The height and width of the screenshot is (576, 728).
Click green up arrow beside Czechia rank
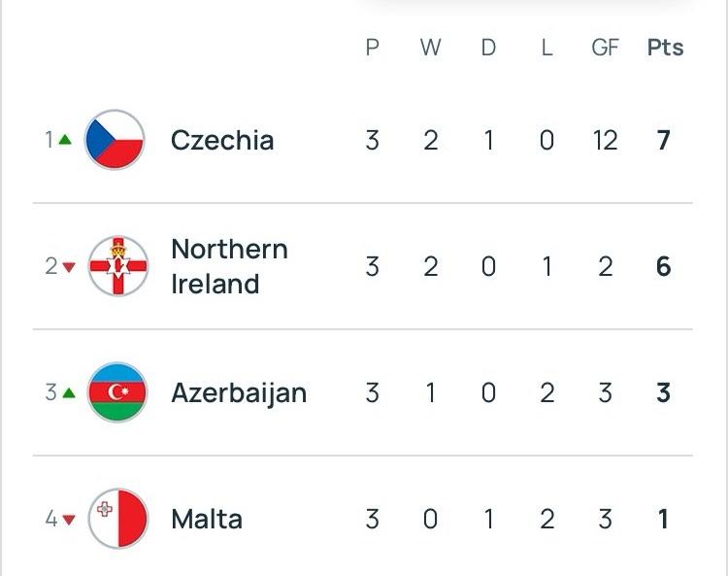(x=65, y=140)
